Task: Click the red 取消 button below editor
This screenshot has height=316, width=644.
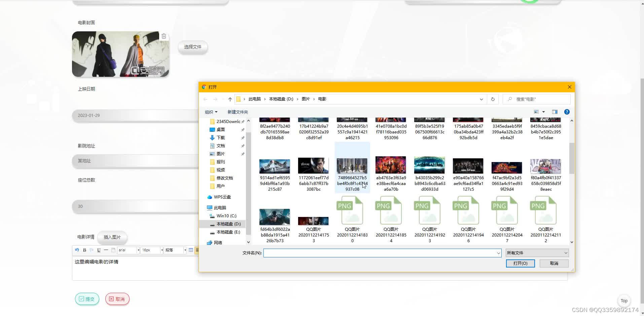Action: coord(117,299)
